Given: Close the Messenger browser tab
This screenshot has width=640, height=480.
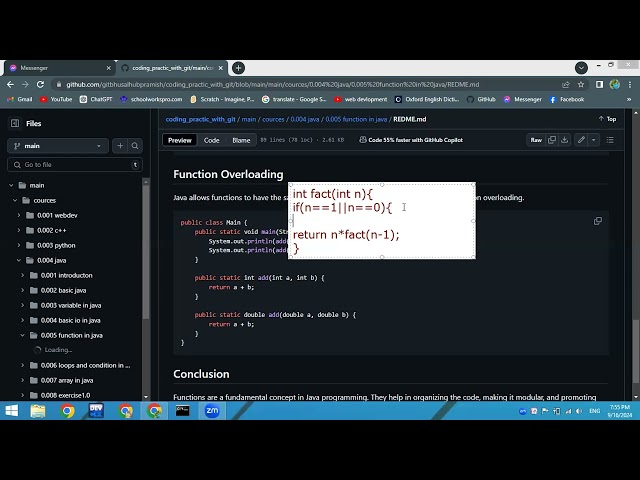Looking at the screenshot, I should [x=109, y=68].
